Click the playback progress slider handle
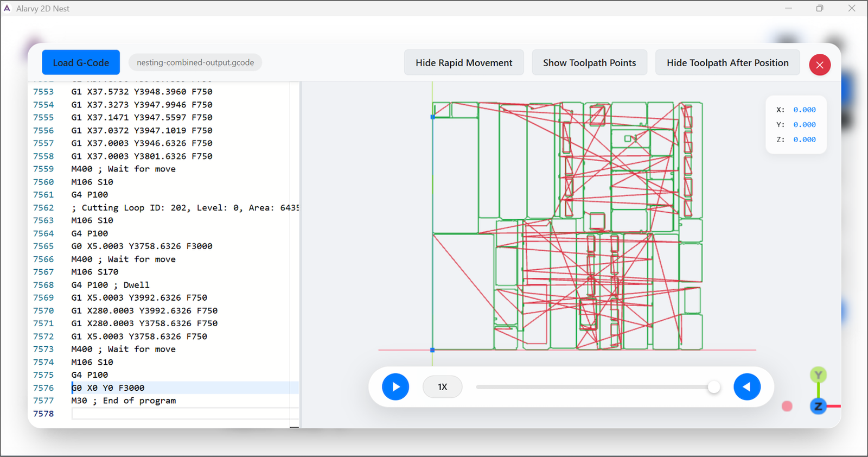 click(x=714, y=387)
